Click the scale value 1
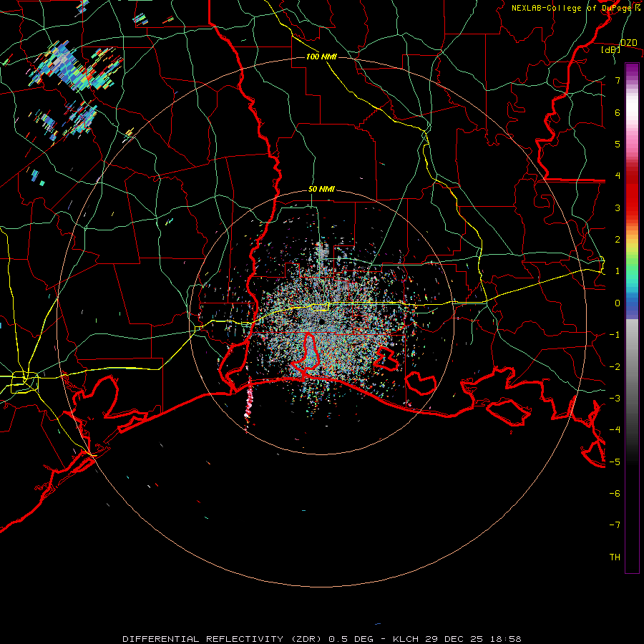This screenshot has width=644, height=644. 618,271
